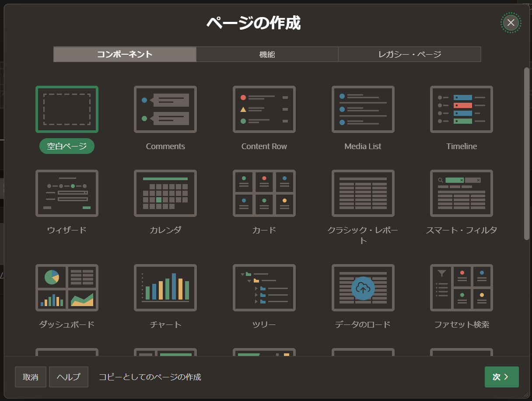The image size is (532, 401).
Task: Choose the データのロード page icon
Action: coord(363,288)
